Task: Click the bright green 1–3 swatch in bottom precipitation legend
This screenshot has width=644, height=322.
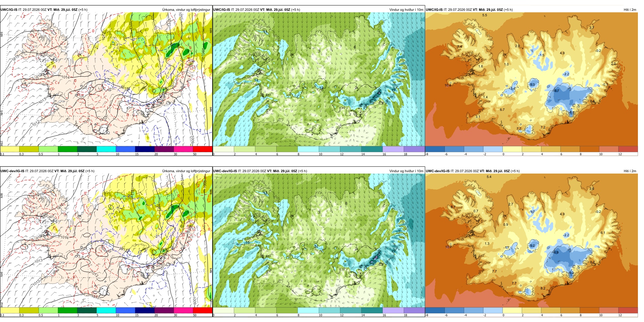Action: (67, 310)
